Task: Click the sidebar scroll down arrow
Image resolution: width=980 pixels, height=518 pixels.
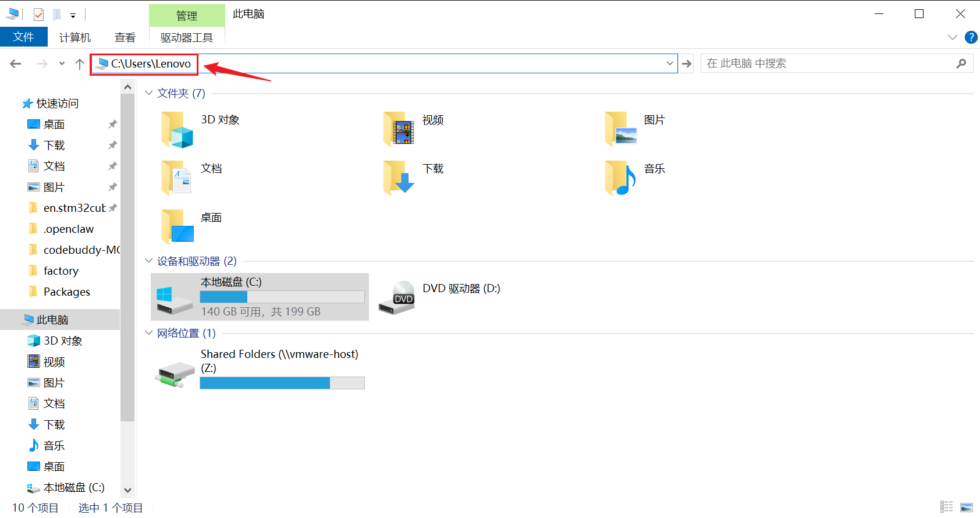Action: click(x=128, y=490)
